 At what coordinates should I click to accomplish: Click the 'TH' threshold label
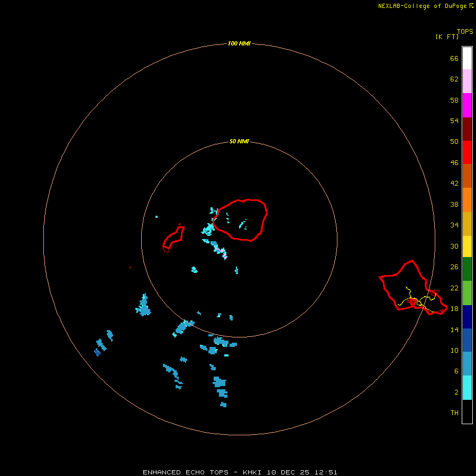[454, 413]
